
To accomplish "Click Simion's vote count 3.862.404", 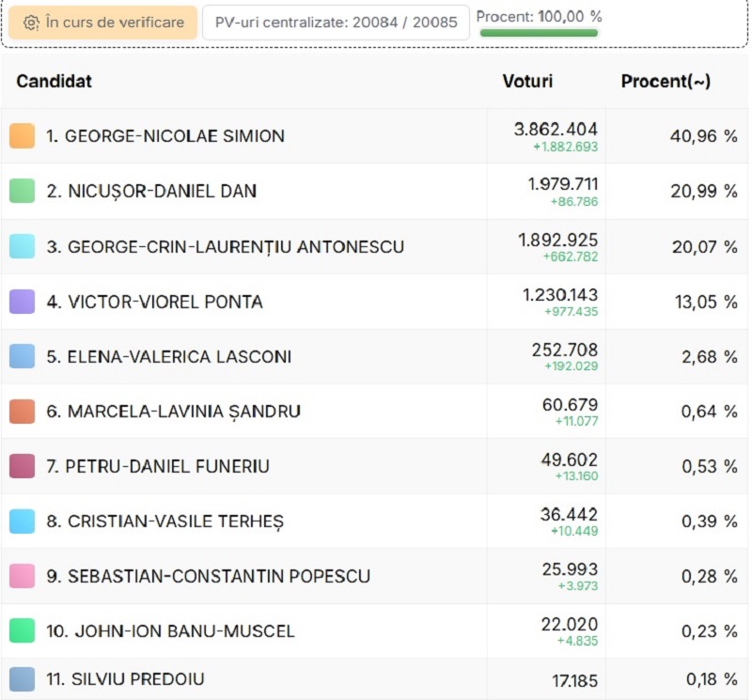I will pos(556,130).
